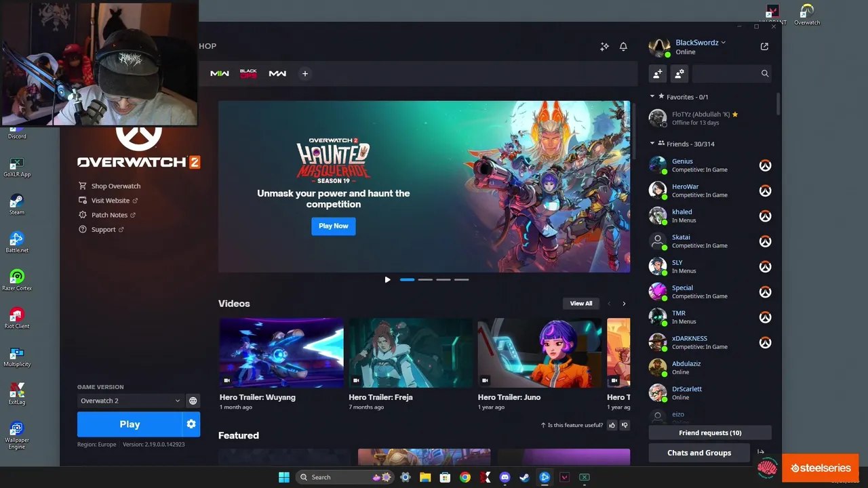Open Chrome from taskbar
868x488 pixels.
(x=465, y=477)
